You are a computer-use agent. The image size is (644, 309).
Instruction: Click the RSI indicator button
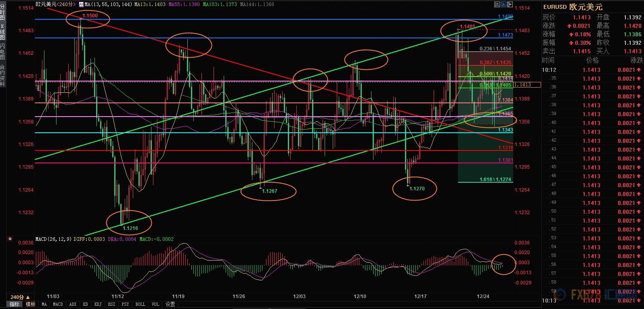coord(111,304)
